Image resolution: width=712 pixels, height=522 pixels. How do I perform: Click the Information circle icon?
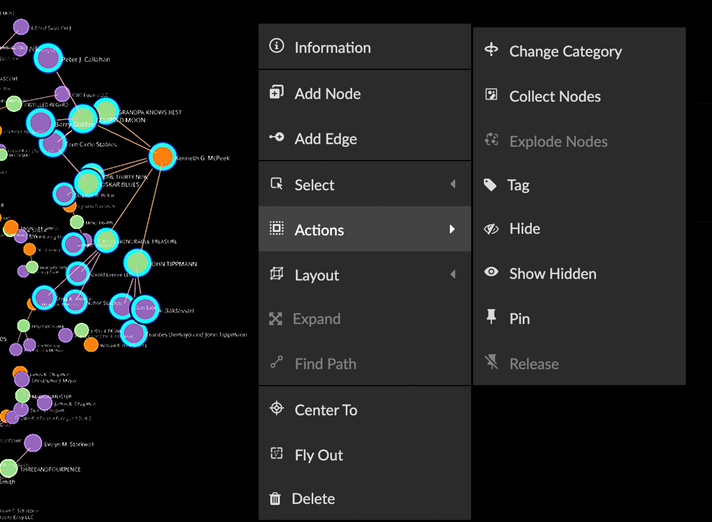point(277,47)
